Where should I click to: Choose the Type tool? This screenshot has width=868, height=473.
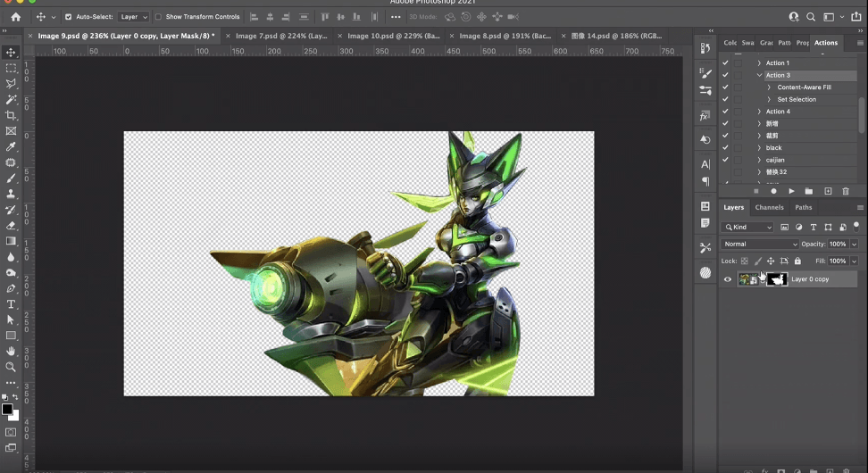(12, 304)
